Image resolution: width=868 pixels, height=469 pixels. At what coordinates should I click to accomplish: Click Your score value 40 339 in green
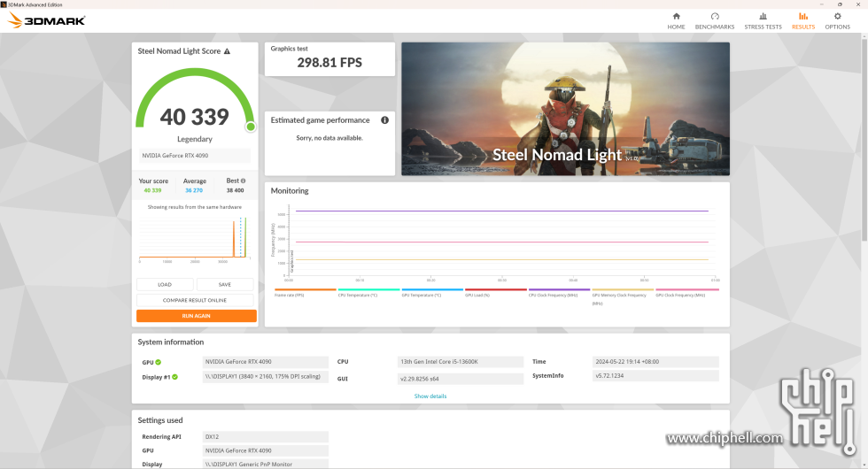tap(152, 190)
